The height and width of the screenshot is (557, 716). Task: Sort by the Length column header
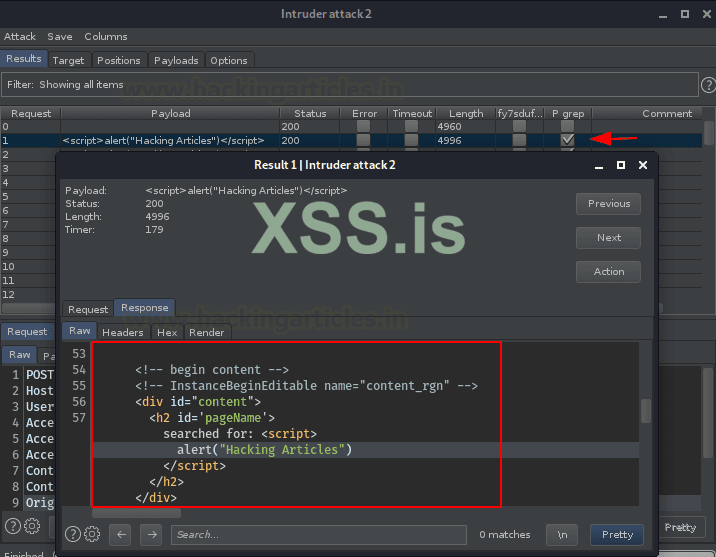pos(466,113)
